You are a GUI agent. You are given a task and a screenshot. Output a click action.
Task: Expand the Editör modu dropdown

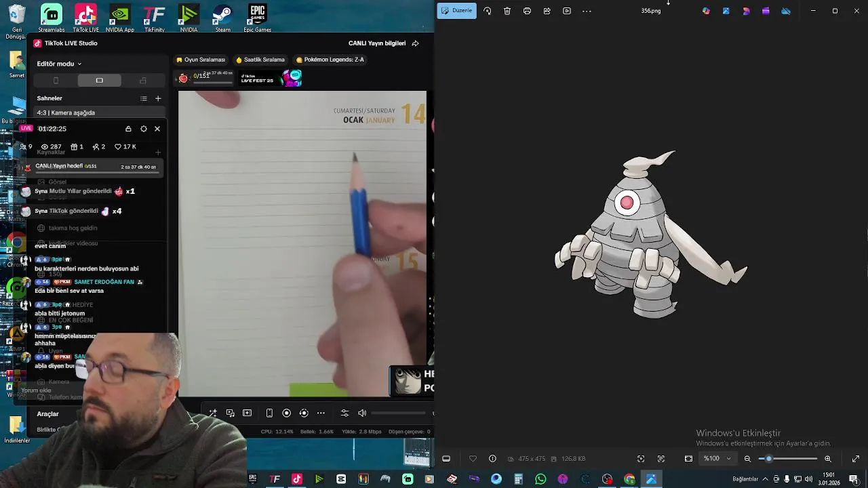[59, 64]
